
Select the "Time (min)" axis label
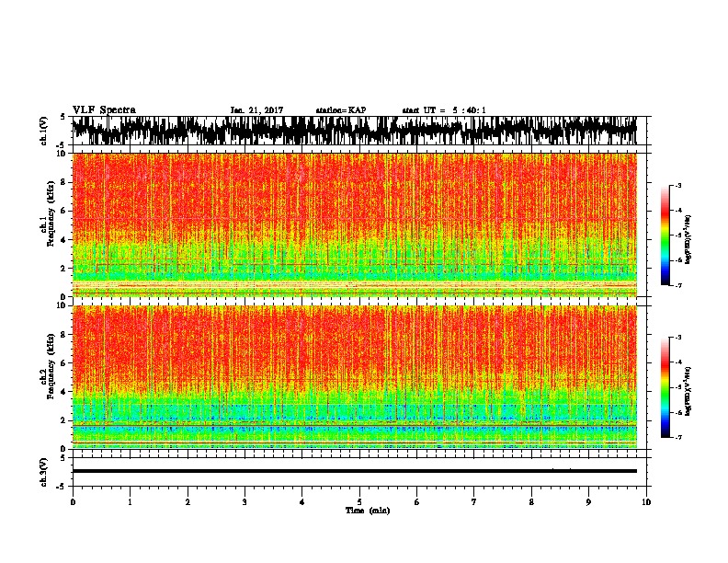click(x=368, y=511)
